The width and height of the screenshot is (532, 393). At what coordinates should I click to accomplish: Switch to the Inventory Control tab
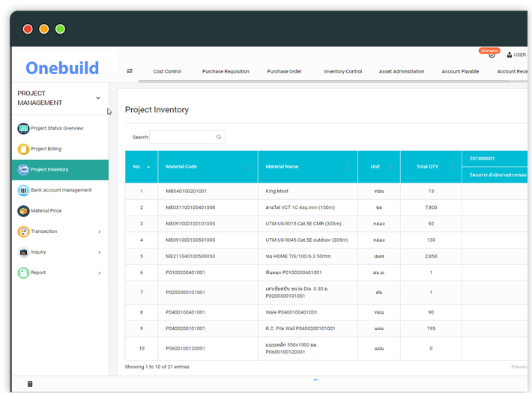342,72
